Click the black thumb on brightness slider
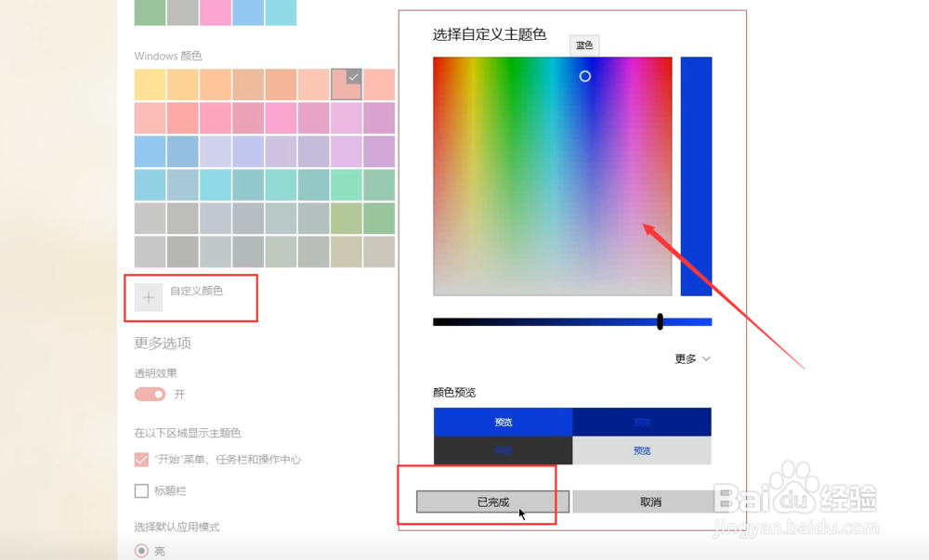Screen dimensions: 929x560 point(660,321)
